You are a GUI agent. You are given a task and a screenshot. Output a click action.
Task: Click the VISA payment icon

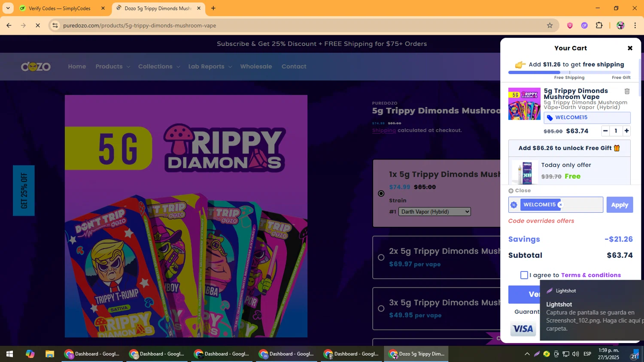(x=523, y=329)
